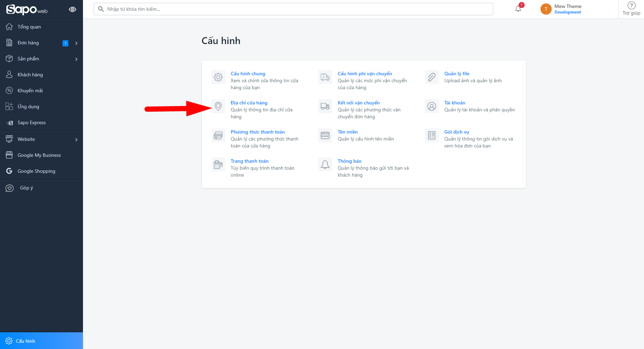Open the Thông báo settings link
Viewport: 644px width, 349px height.
(x=350, y=161)
